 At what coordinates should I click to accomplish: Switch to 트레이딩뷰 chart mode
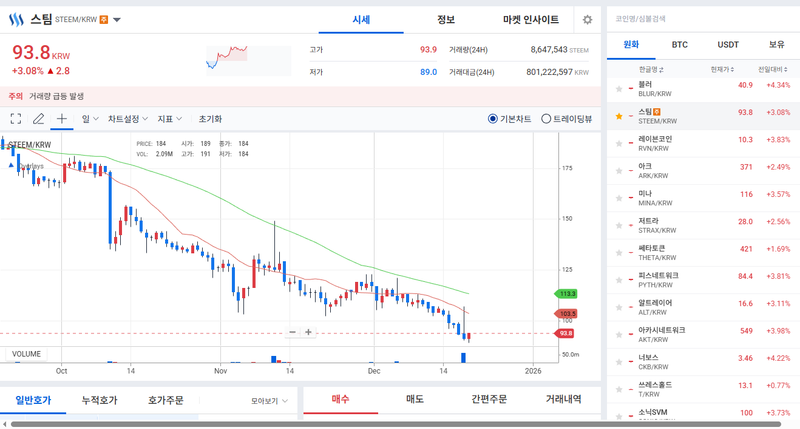[x=546, y=119]
